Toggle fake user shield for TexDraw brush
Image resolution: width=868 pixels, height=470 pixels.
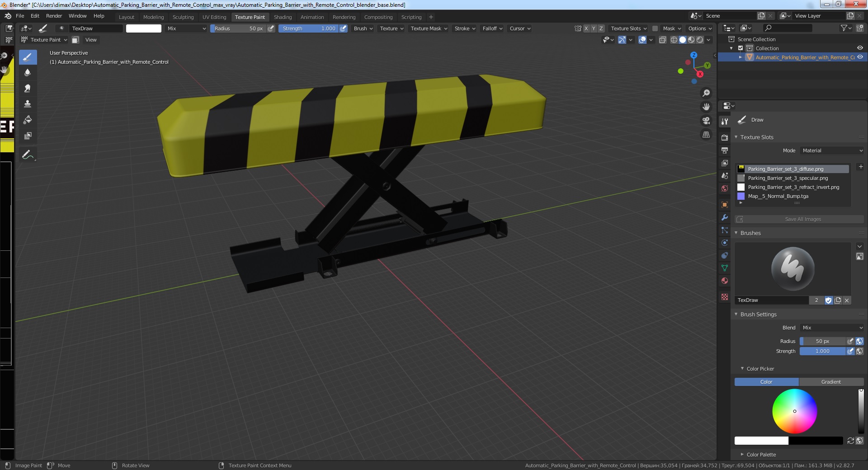click(x=829, y=300)
